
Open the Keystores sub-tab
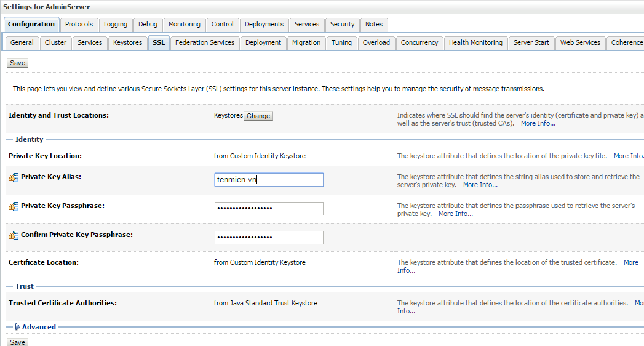coord(127,42)
